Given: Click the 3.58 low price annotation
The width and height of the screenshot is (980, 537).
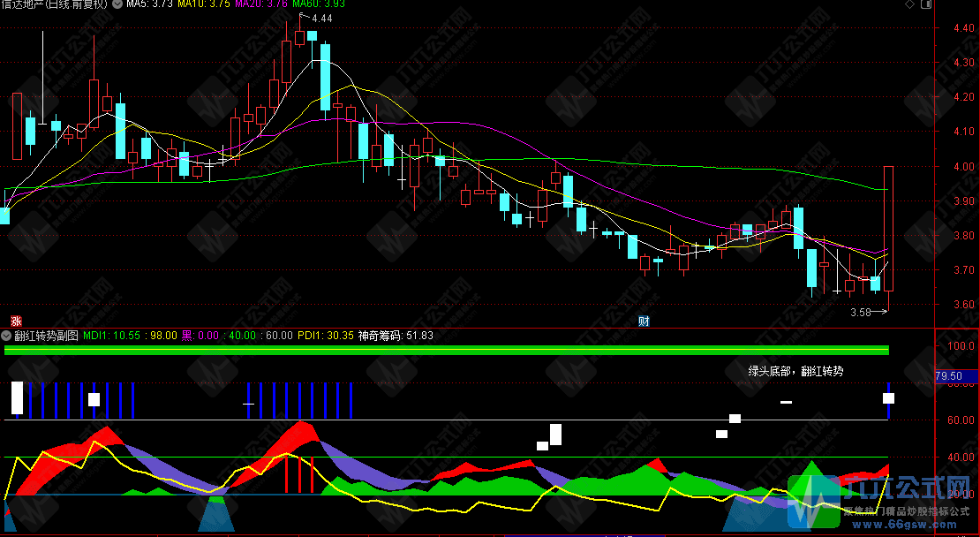Looking at the screenshot, I should pos(861,313).
